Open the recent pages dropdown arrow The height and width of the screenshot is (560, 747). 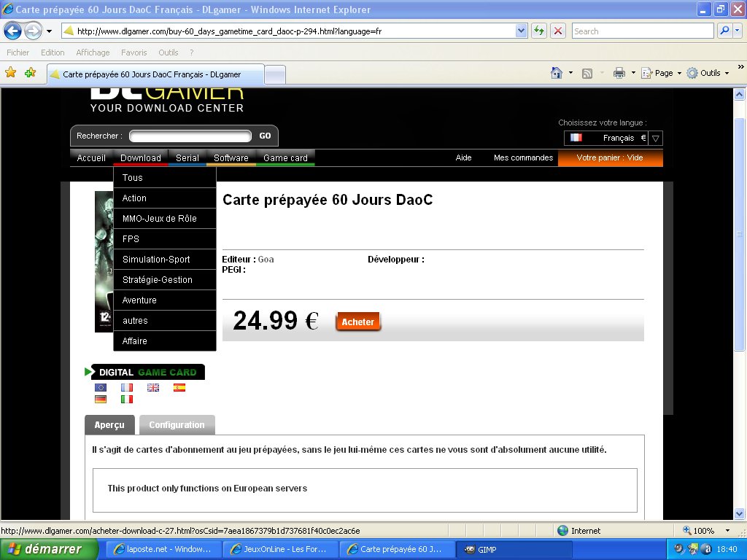49,31
